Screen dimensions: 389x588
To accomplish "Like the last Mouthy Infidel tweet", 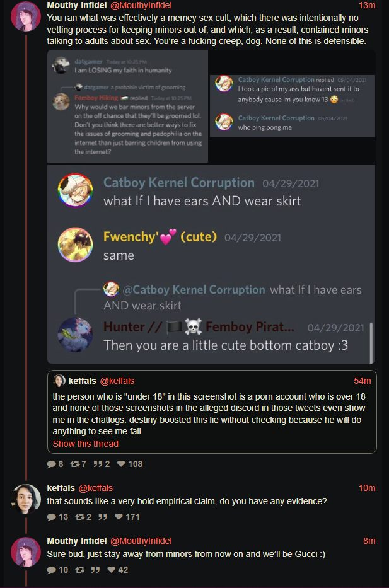I will (118, 570).
